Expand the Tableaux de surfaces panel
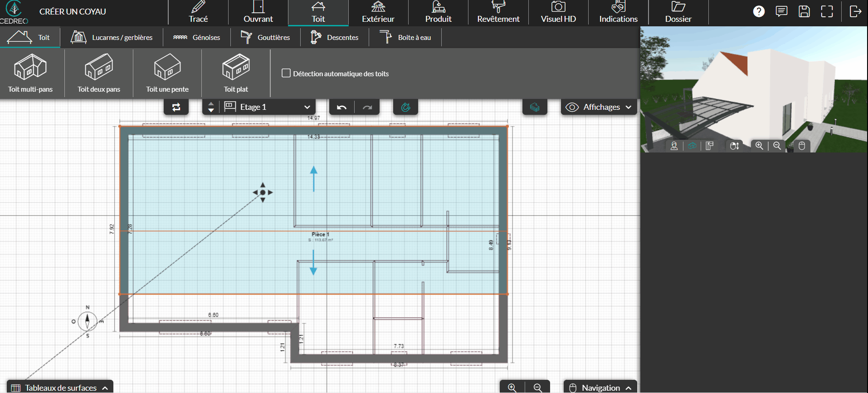Image resolution: width=868 pixels, height=393 pixels. point(60,388)
